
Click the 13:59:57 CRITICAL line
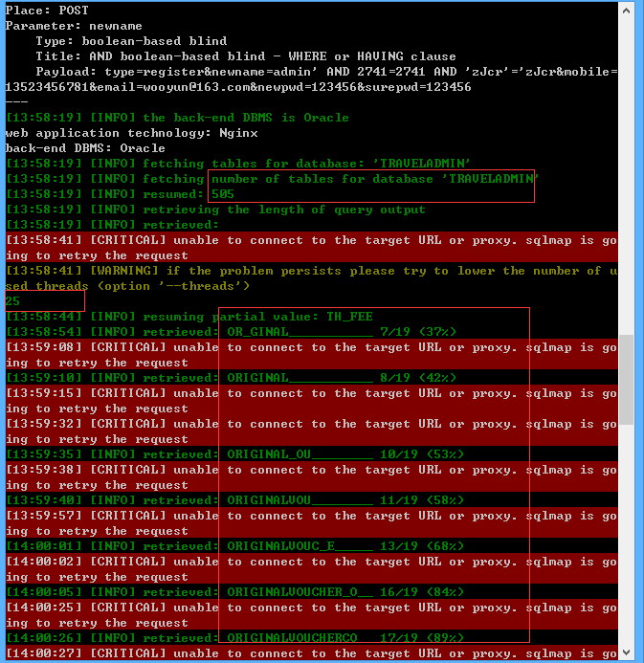312,523
